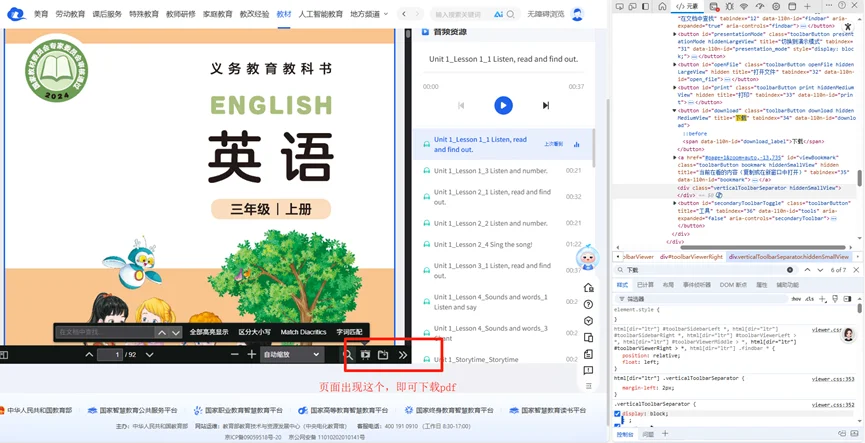Toggle the :hov element state panel
This screenshot has width=865, height=443.
tap(796, 298)
